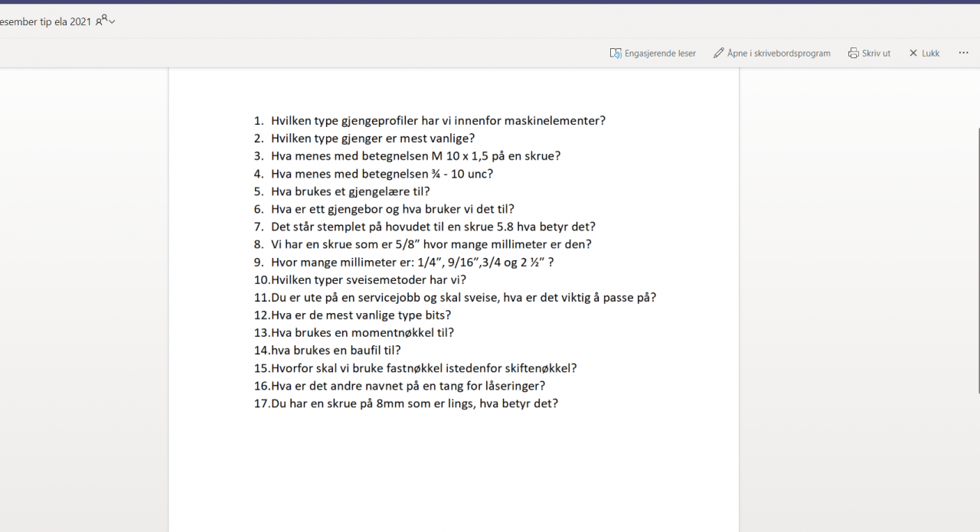This screenshot has width=980, height=532.
Task: Click the edit pencil before skrivebordsprogram label
Action: pyautogui.click(x=718, y=53)
